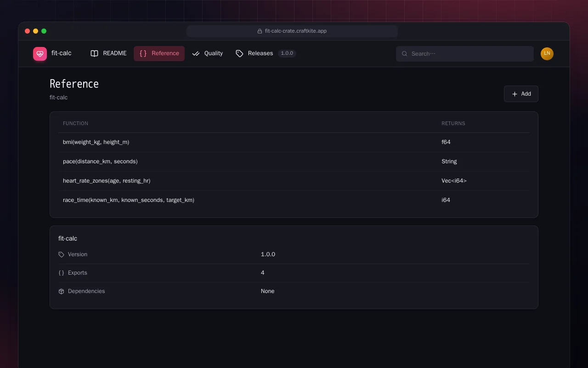Click the Dependencies package icon
The width and height of the screenshot is (588, 368).
click(x=61, y=291)
